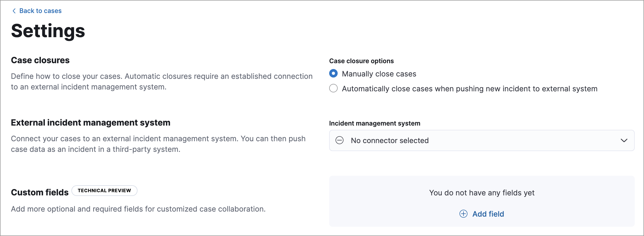The width and height of the screenshot is (644, 236).
Task: Select Manually close cases radio option
Action: [x=333, y=74]
